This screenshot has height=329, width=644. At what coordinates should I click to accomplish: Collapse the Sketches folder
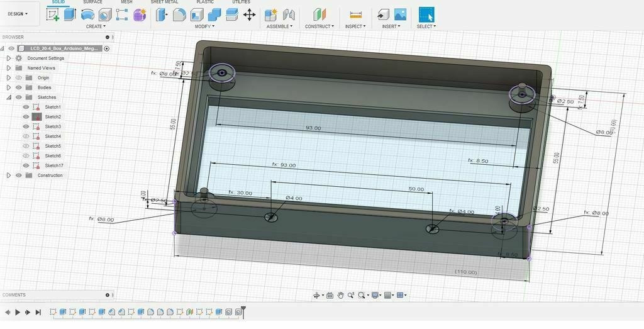(x=9, y=98)
